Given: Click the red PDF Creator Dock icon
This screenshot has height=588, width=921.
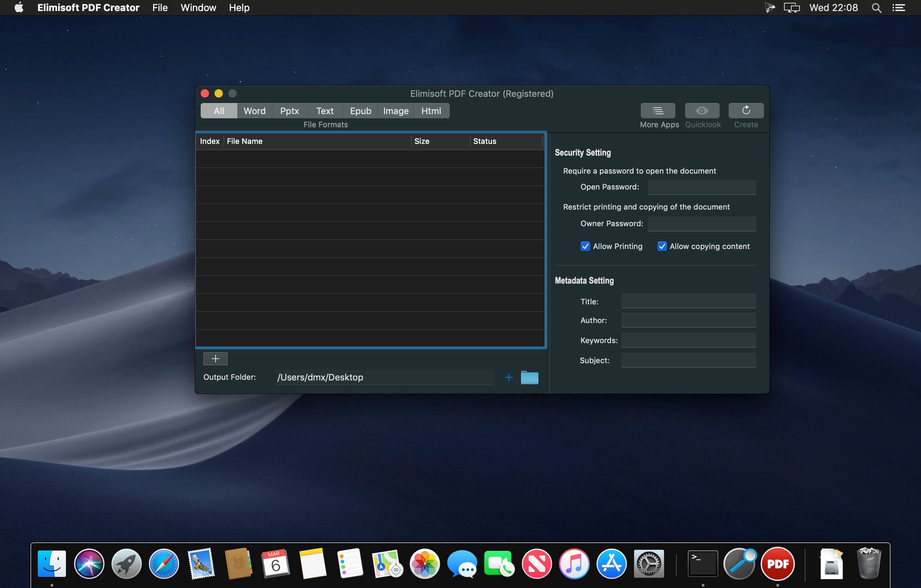Looking at the screenshot, I should 777,563.
